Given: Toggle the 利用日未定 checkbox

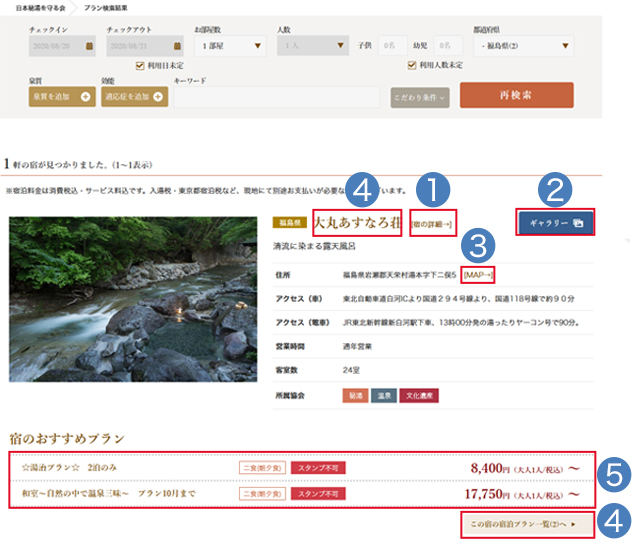Looking at the screenshot, I should pyautogui.click(x=140, y=66).
